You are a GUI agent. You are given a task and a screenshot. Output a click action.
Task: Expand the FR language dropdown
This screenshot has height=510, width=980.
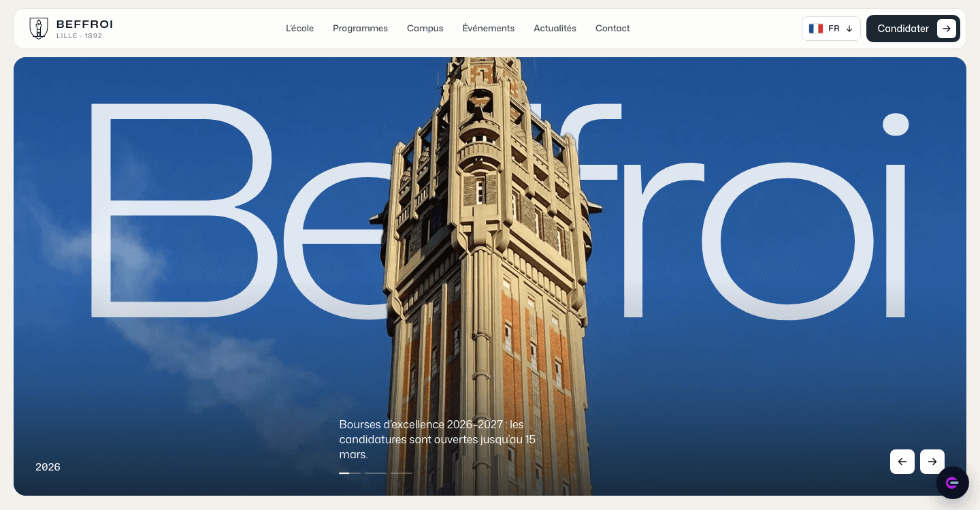[831, 29]
